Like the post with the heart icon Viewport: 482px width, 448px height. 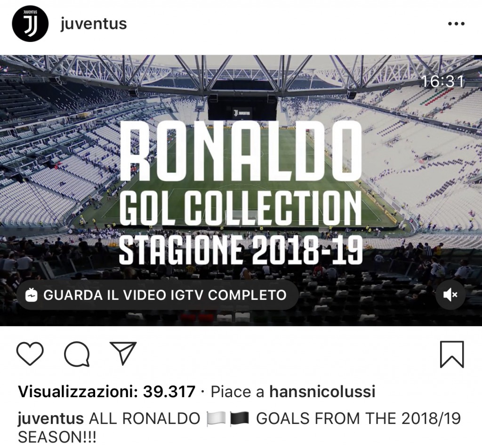[30, 354]
